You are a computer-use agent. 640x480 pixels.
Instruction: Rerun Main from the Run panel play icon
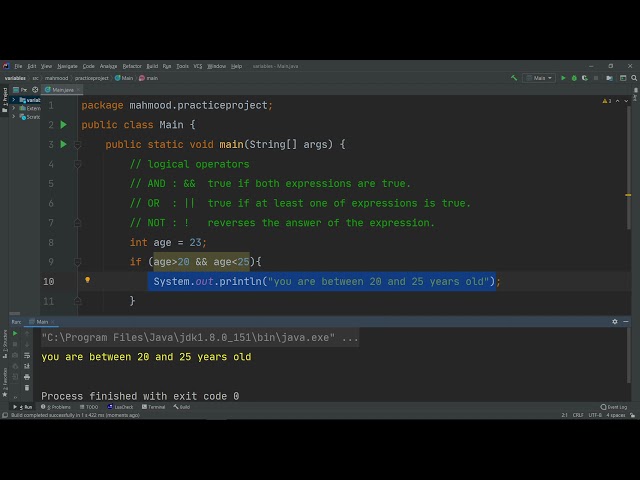click(15, 333)
